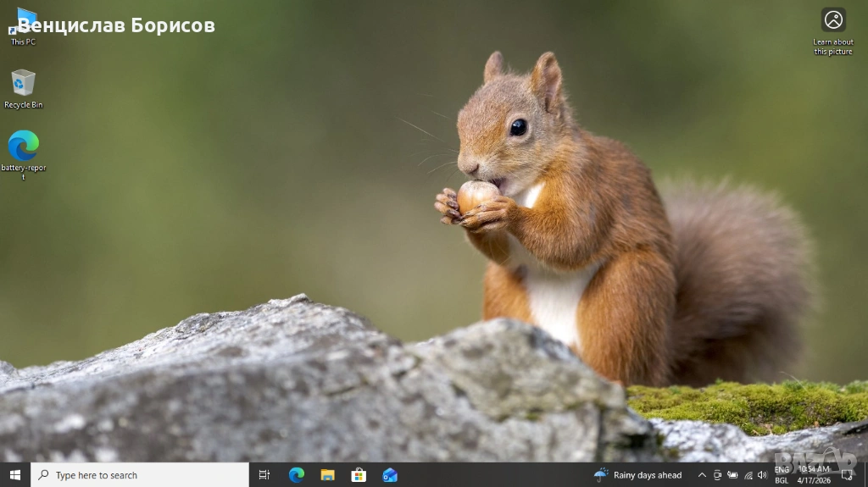Open the battery status flyout
This screenshot has width=868, height=487.
[x=732, y=475]
